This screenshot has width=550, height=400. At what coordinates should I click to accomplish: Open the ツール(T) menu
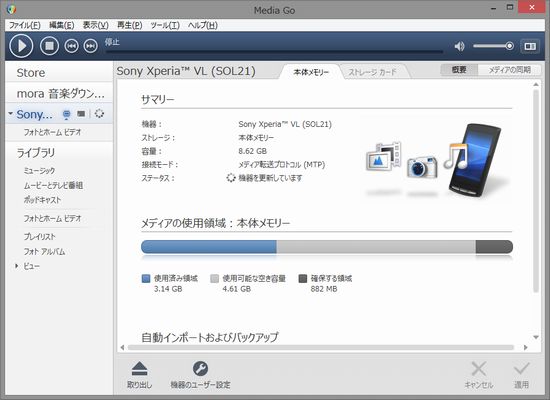[x=165, y=25]
